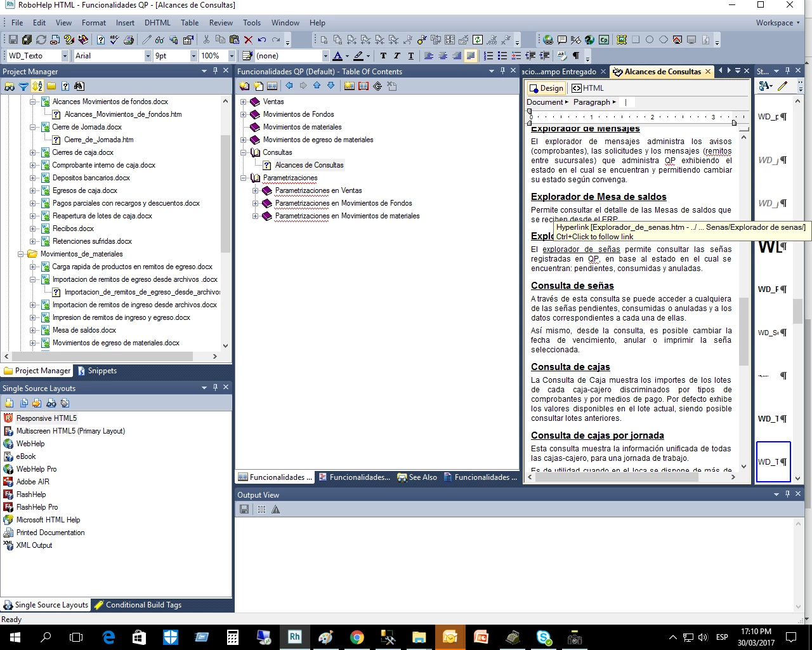Screen dimensions: 812x650
Task: Toggle Align Right button
Action: coord(457,56)
